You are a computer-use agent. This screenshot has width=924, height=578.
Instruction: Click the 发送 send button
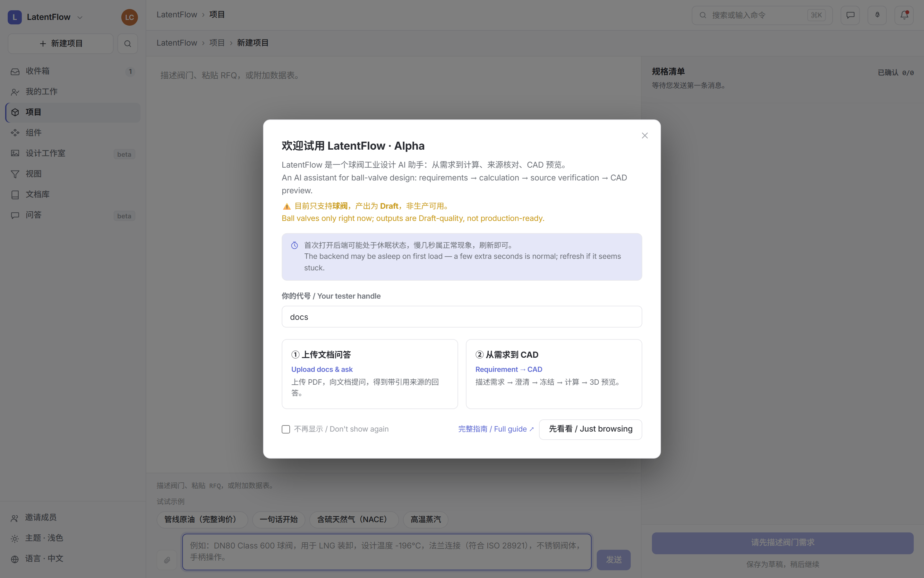click(613, 560)
